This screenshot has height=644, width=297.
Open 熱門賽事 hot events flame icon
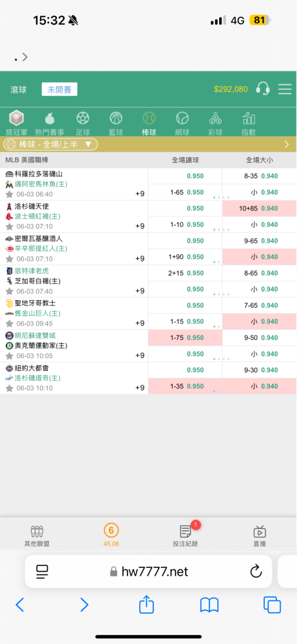pos(50,118)
